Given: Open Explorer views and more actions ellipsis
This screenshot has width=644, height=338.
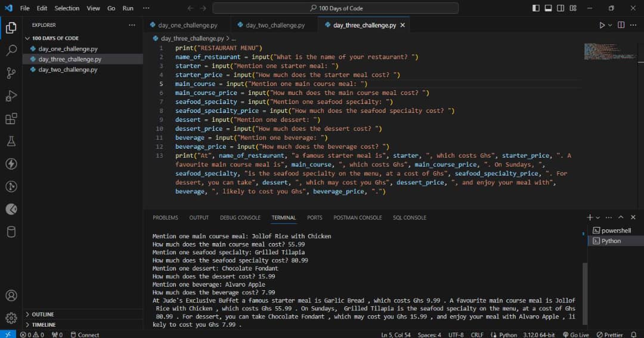Looking at the screenshot, I should coord(132,25).
